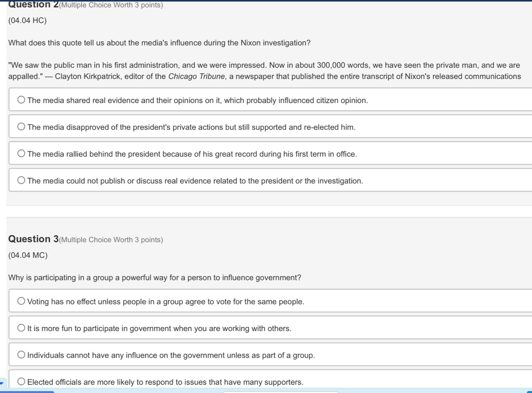532x393 pixels.
Task: Pick 'The media rallied behind the president' radio
Action: [21, 154]
